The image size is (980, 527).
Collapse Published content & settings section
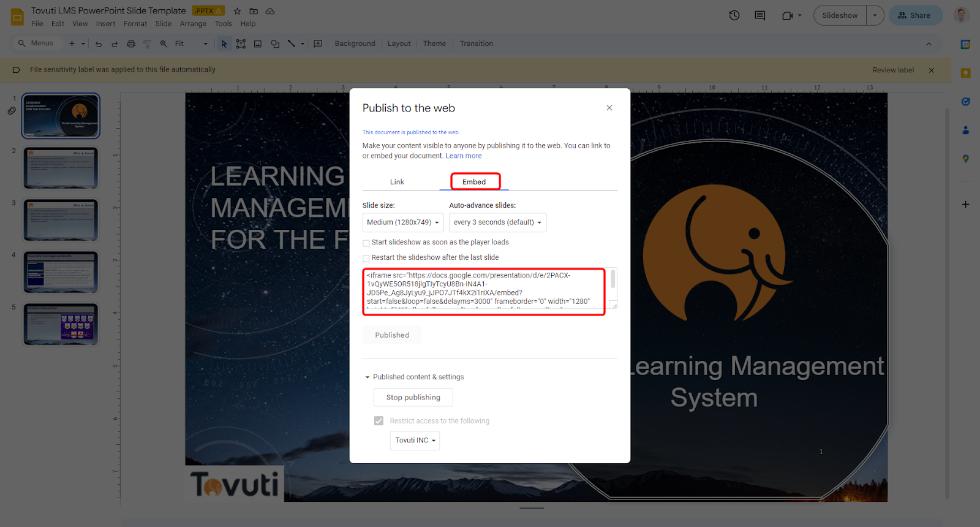pos(367,377)
